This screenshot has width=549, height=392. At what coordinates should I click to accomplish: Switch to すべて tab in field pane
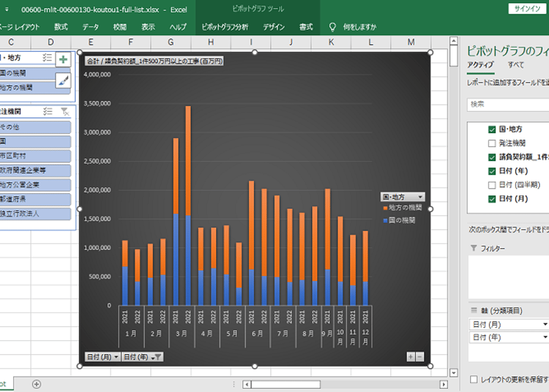tap(516, 65)
